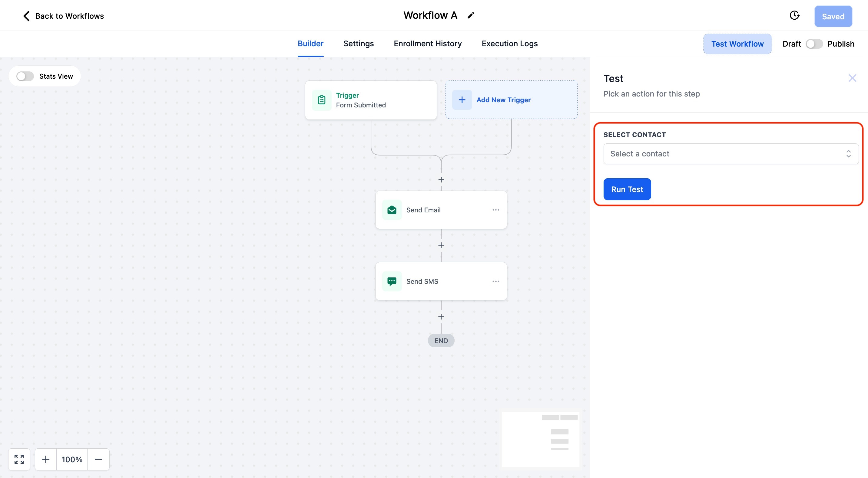The height and width of the screenshot is (478, 868).
Task: Click the Form Submitted trigger clipboard icon
Action: 321,100
